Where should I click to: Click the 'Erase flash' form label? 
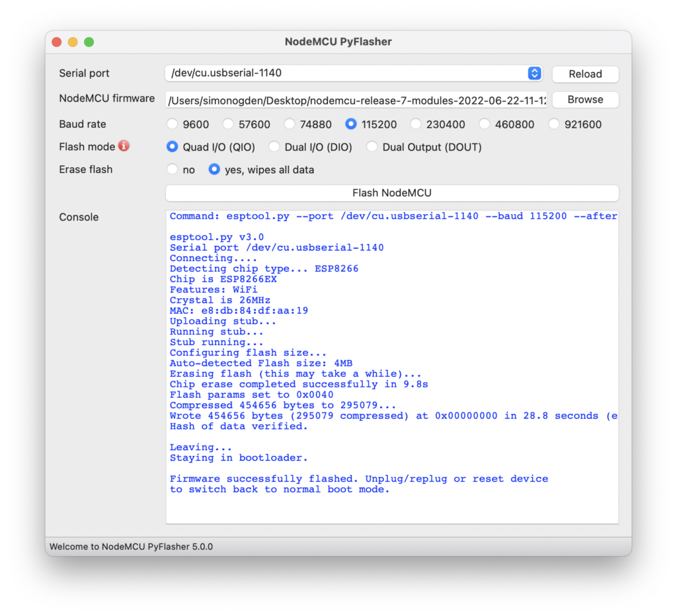pos(86,169)
